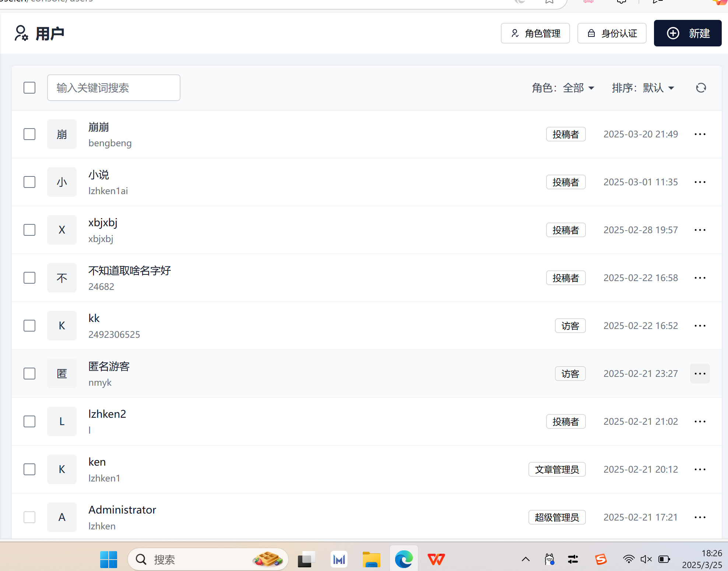728x571 pixels.
Task: Select the checkbox for user 小说
Action: point(29,182)
